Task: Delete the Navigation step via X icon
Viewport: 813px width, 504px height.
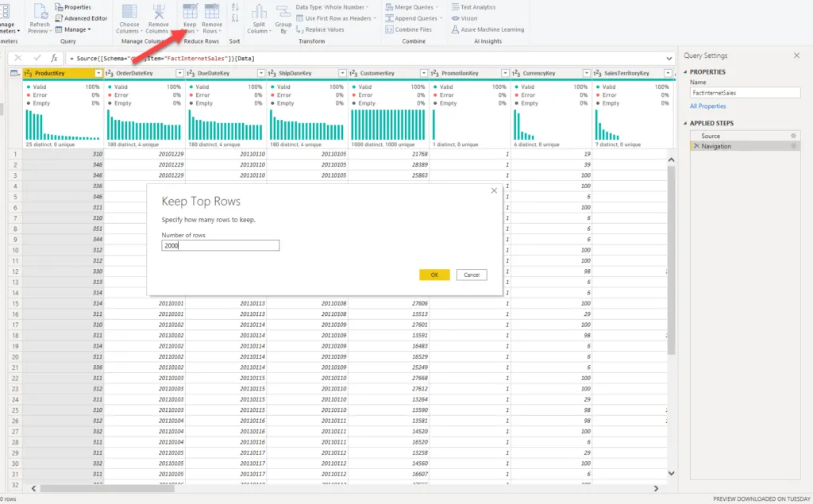Action: click(696, 146)
